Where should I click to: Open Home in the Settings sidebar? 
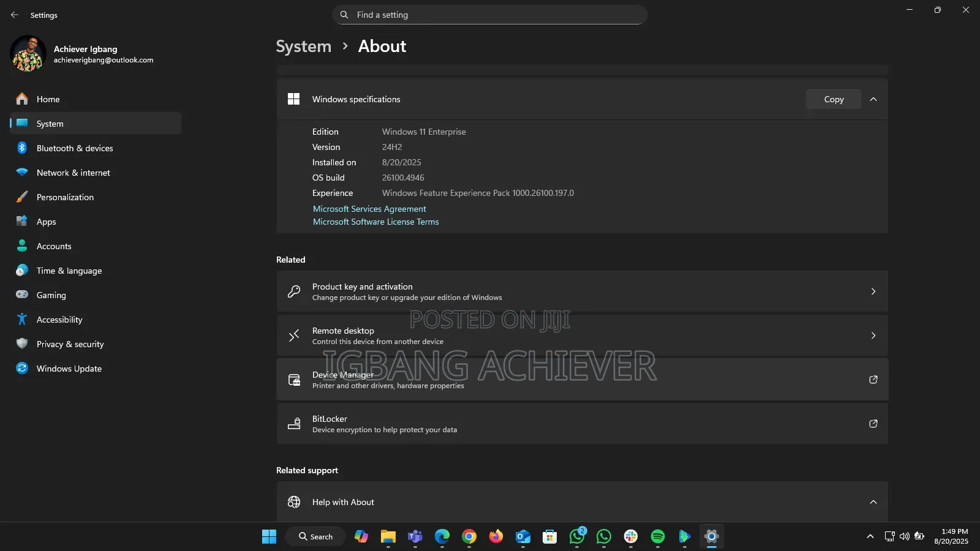pyautogui.click(x=96, y=99)
